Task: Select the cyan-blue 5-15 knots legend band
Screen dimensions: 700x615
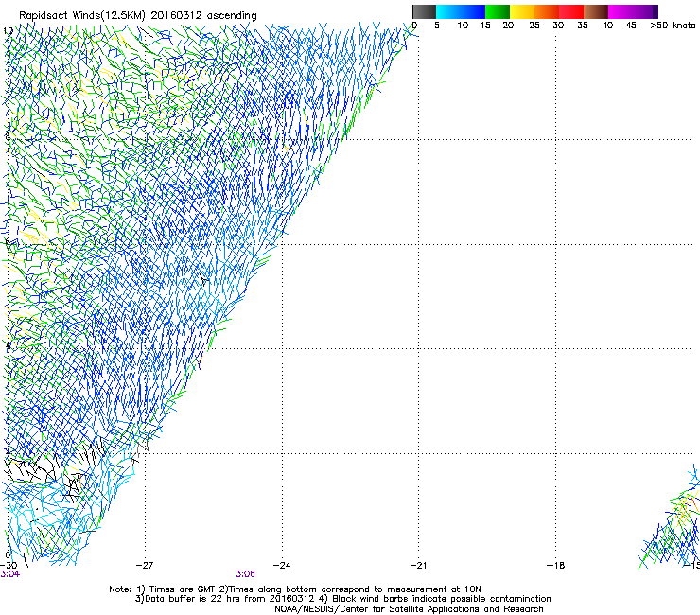Action: [x=461, y=11]
